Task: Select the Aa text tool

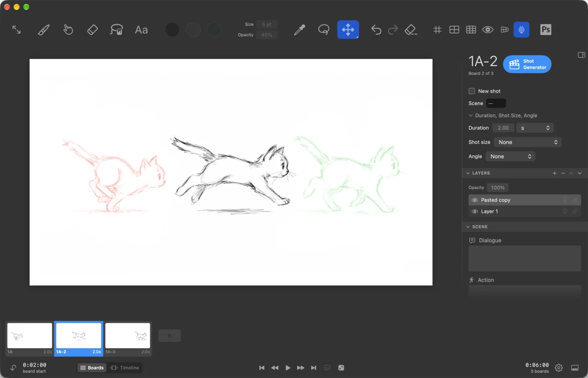Action: 141,30
